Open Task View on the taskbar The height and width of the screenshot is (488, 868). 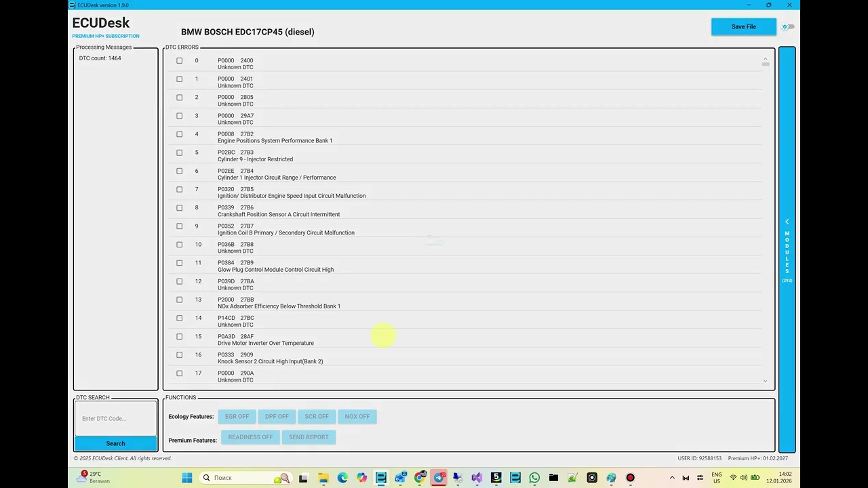tap(303, 478)
